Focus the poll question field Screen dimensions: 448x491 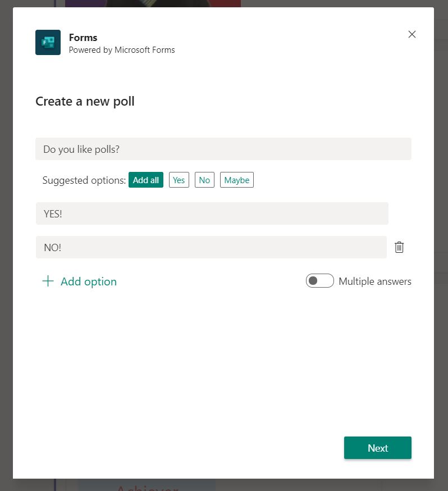pyautogui.click(x=223, y=149)
